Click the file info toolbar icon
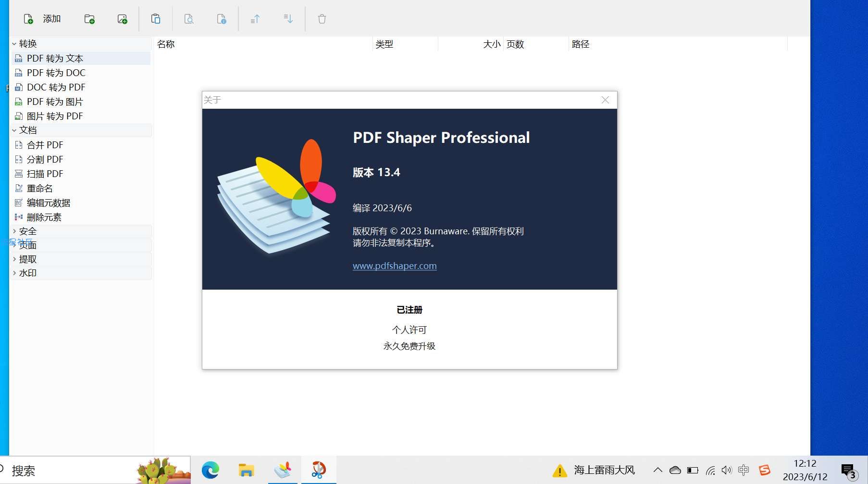The image size is (868, 484). [222, 19]
